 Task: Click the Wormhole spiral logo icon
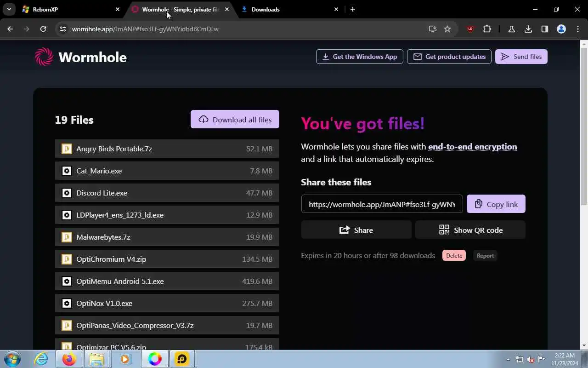pyautogui.click(x=44, y=57)
